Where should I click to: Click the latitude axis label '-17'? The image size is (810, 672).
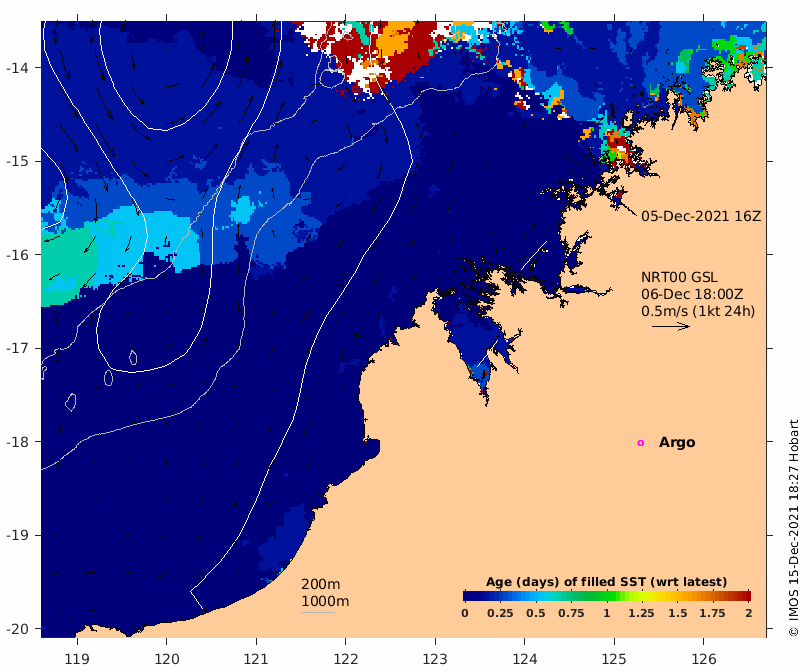tap(17, 348)
